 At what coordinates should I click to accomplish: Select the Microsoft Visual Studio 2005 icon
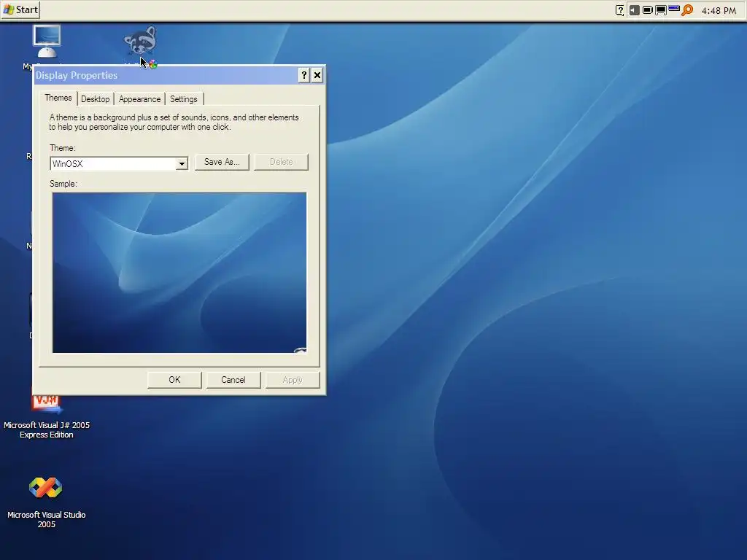pos(46,488)
